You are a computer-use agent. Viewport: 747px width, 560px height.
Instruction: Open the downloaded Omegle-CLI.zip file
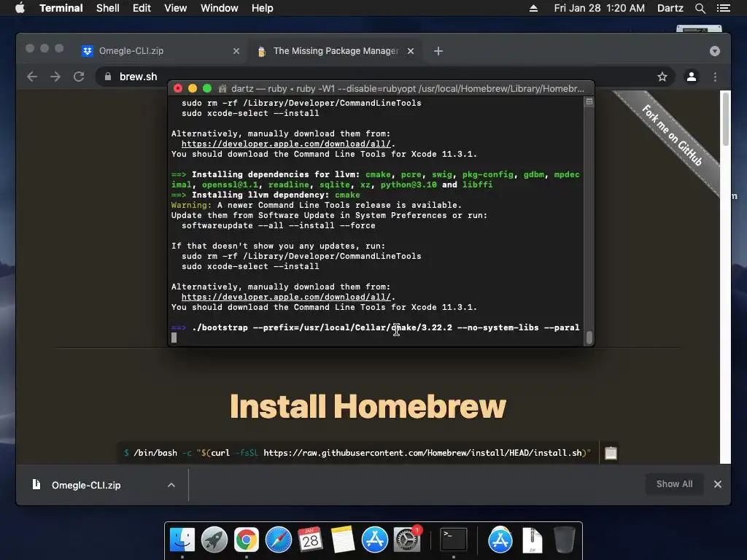[86, 485]
